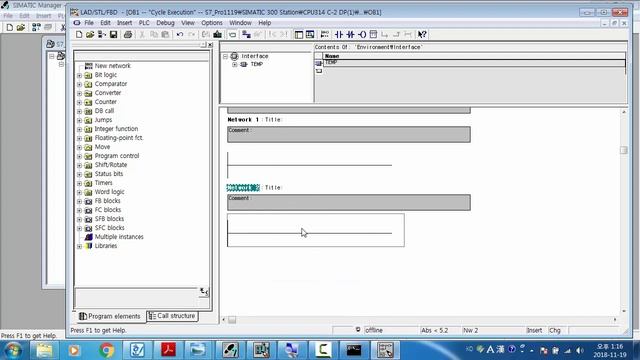Select Floating-point fct. folder
Viewport: 640px width, 360px height.
119,138
